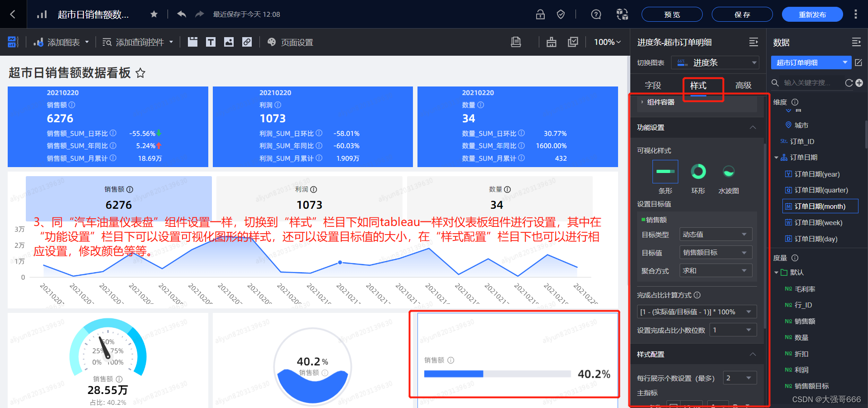Open the 目标类型 动态值 dropdown
This screenshot has height=408, width=868.
[x=716, y=234]
